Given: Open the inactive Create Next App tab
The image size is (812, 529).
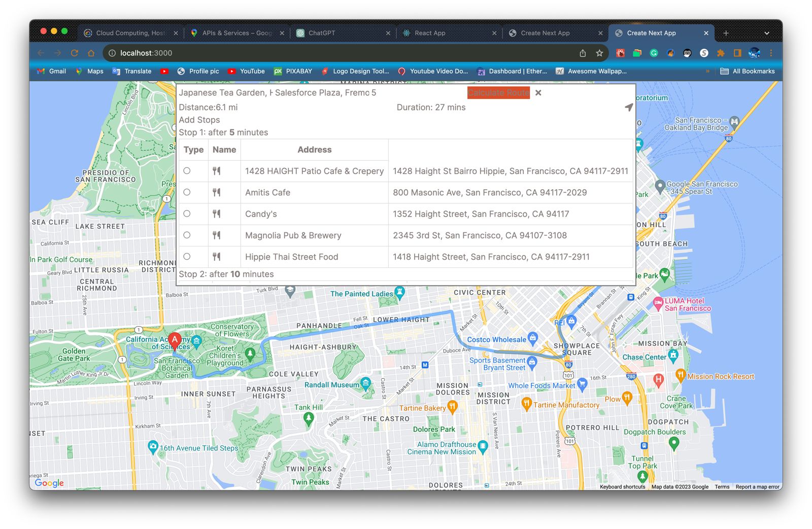Looking at the screenshot, I should point(555,33).
